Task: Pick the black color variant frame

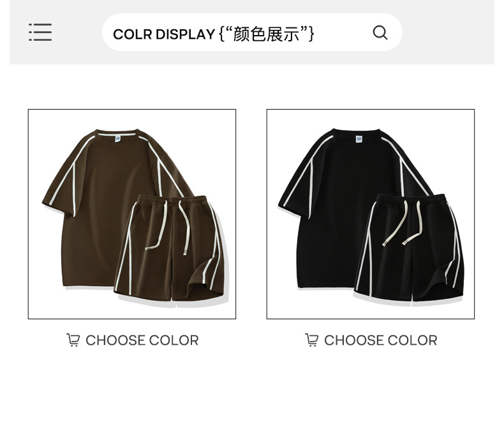Action: 370,214
